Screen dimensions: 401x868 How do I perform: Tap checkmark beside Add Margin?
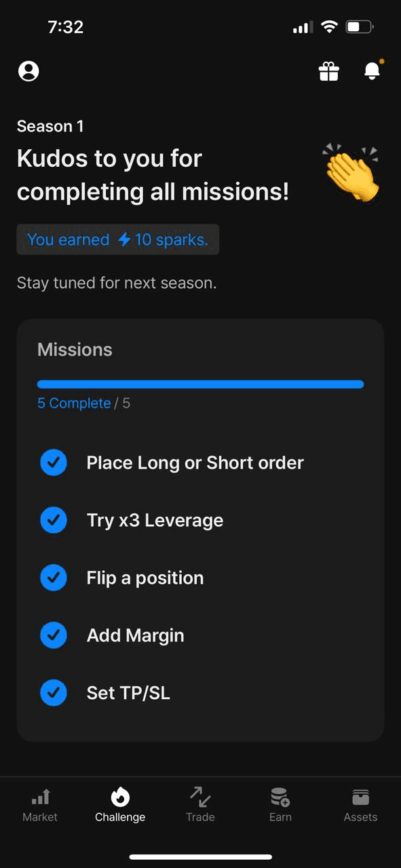click(54, 636)
